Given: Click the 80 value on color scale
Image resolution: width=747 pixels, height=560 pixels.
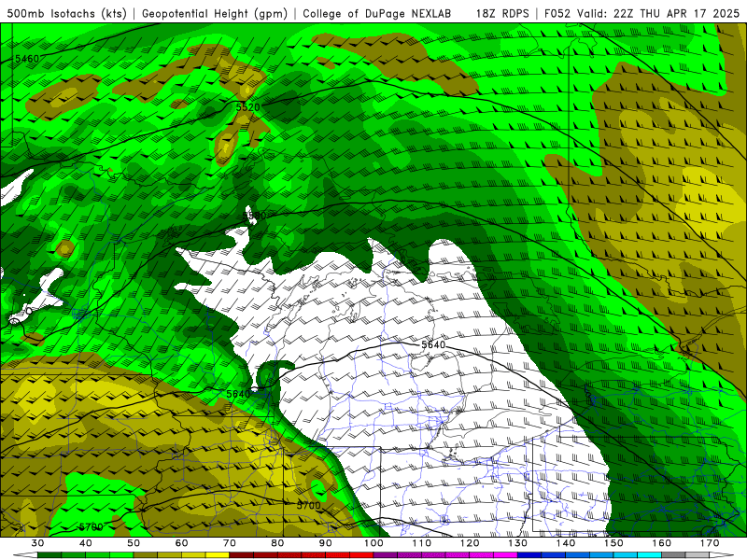Looking at the screenshot, I should [x=277, y=543].
